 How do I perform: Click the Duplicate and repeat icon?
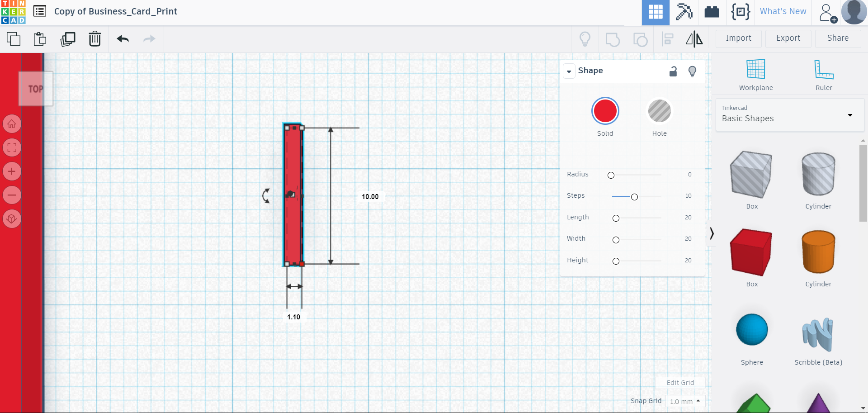tap(68, 39)
